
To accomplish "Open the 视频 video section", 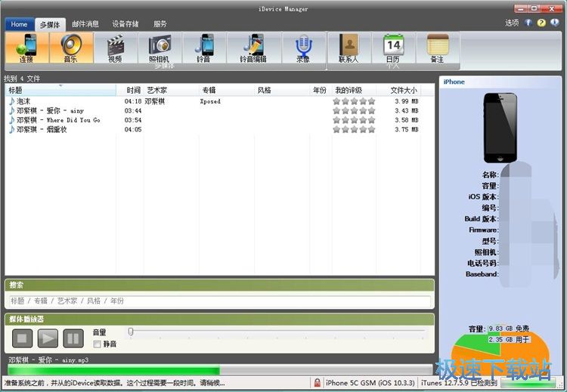I will (115, 48).
